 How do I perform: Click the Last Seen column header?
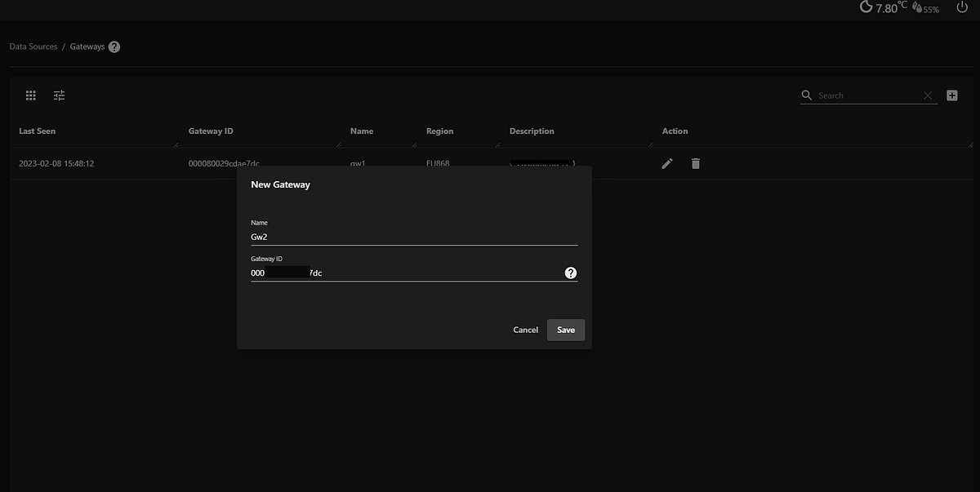click(x=36, y=131)
